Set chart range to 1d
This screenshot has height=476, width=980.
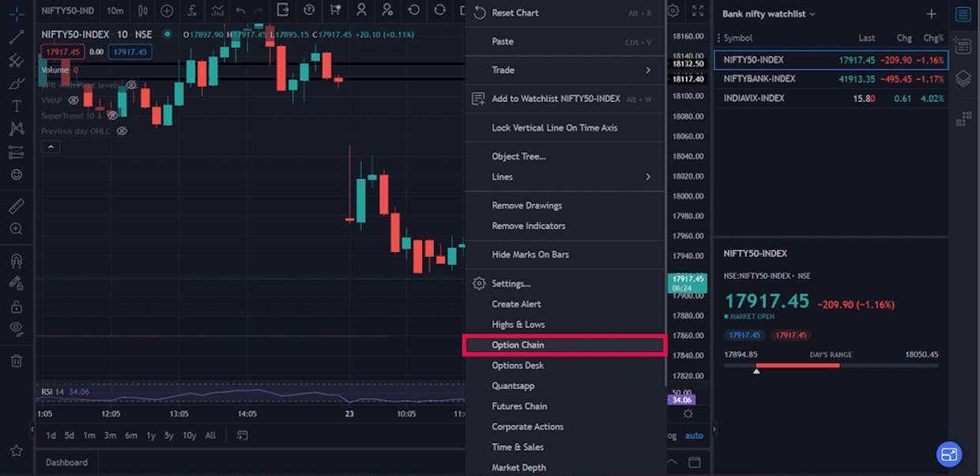click(51, 436)
